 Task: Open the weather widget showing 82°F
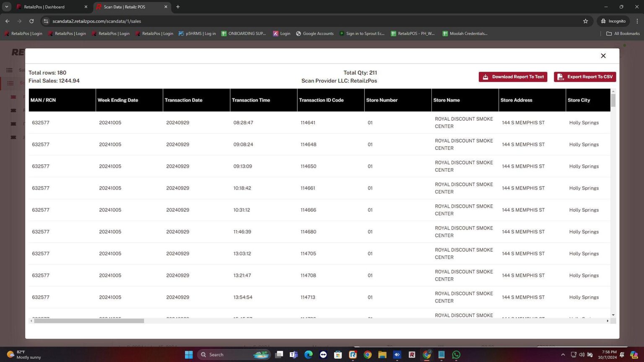24,355
